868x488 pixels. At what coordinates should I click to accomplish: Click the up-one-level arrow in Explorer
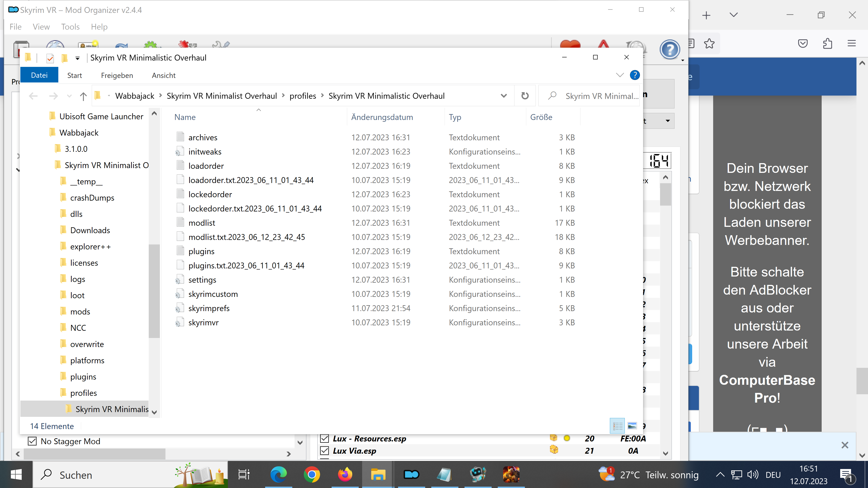[83, 96]
